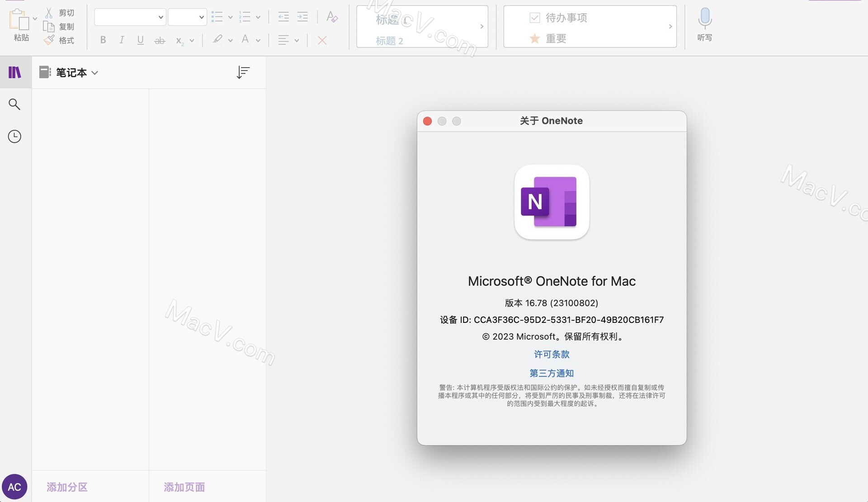The height and width of the screenshot is (502, 868).
Task: Open the highlight color picker arrow
Action: (230, 41)
